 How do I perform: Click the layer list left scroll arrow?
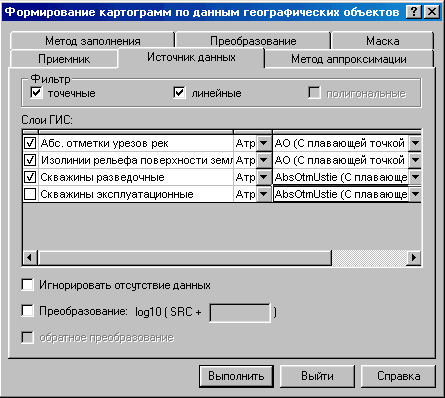[x=30, y=258]
